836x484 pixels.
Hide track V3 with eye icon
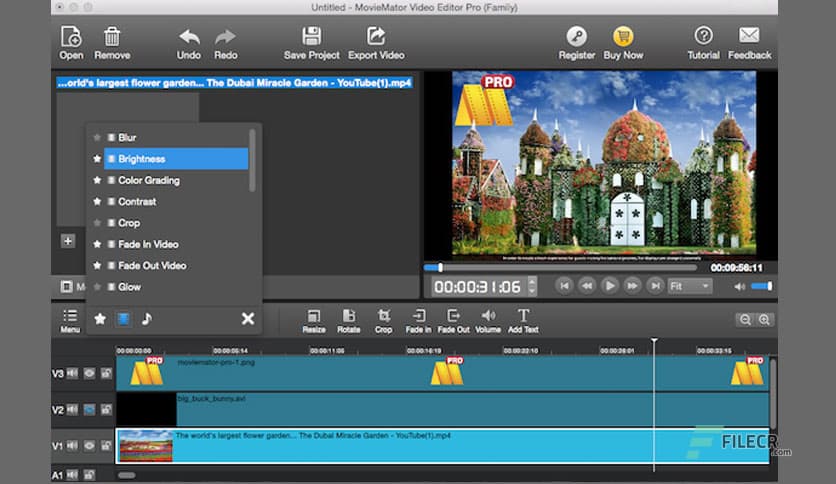click(x=89, y=373)
